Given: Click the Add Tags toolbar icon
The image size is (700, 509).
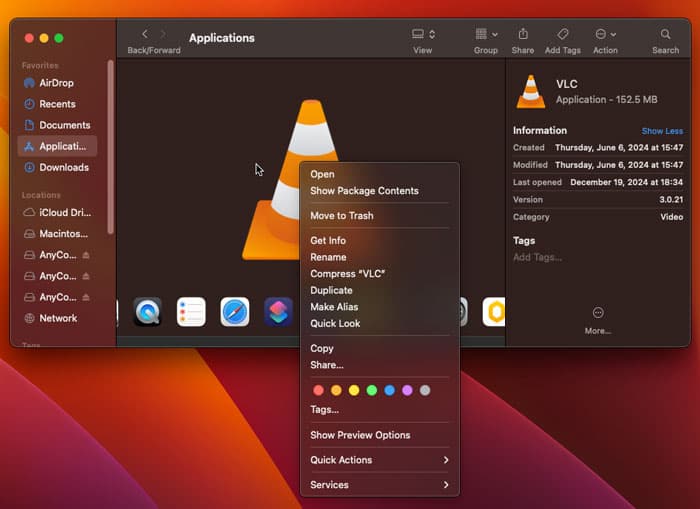Looking at the screenshot, I should [562, 34].
